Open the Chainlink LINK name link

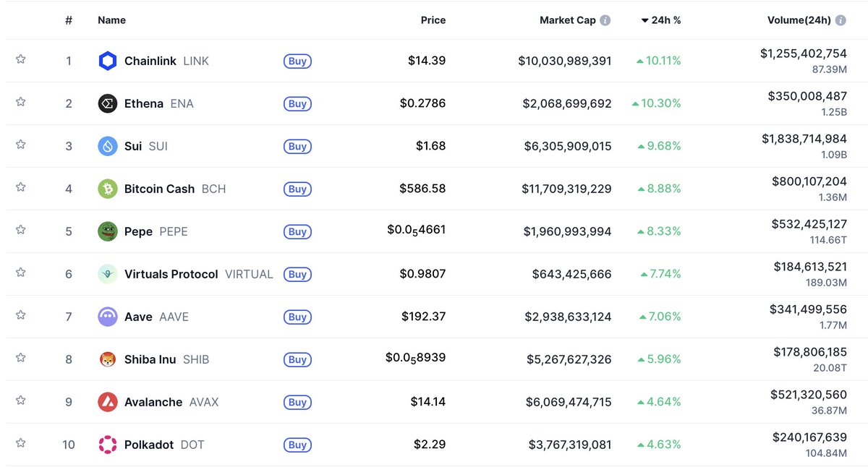(166, 61)
